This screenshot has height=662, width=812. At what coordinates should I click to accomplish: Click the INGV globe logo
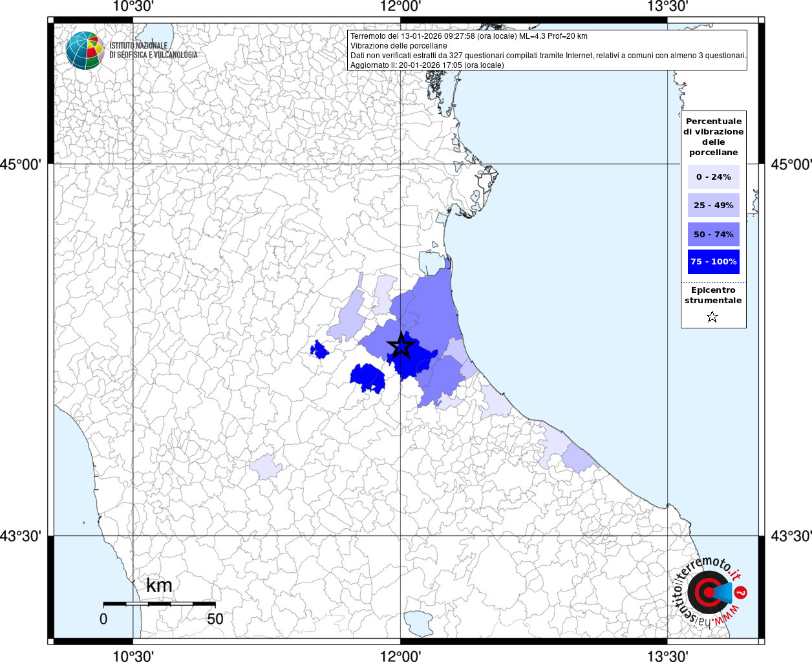[85, 50]
